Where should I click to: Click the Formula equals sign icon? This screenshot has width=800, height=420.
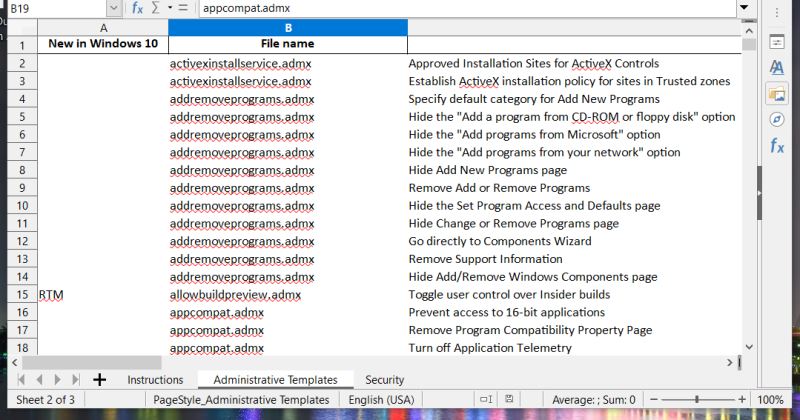click(x=183, y=8)
